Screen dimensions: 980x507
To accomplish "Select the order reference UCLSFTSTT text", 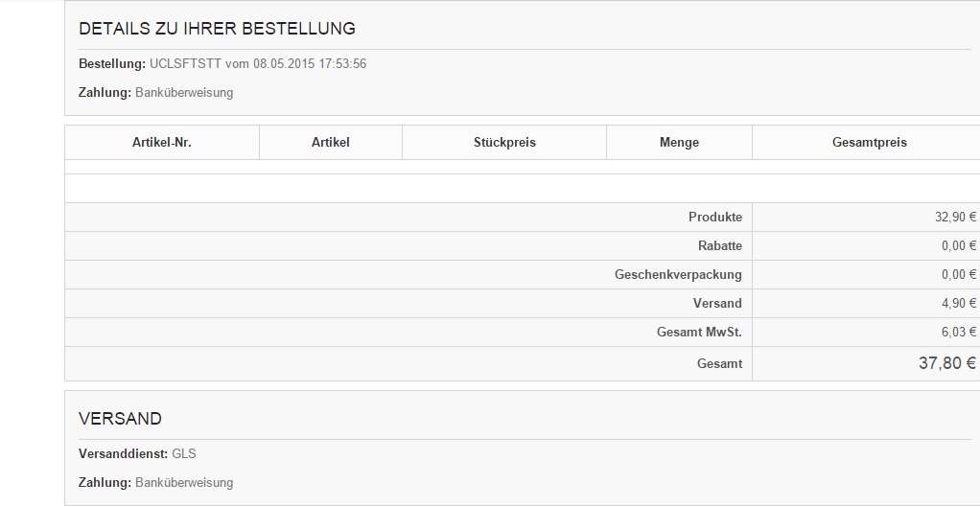I will (185, 64).
